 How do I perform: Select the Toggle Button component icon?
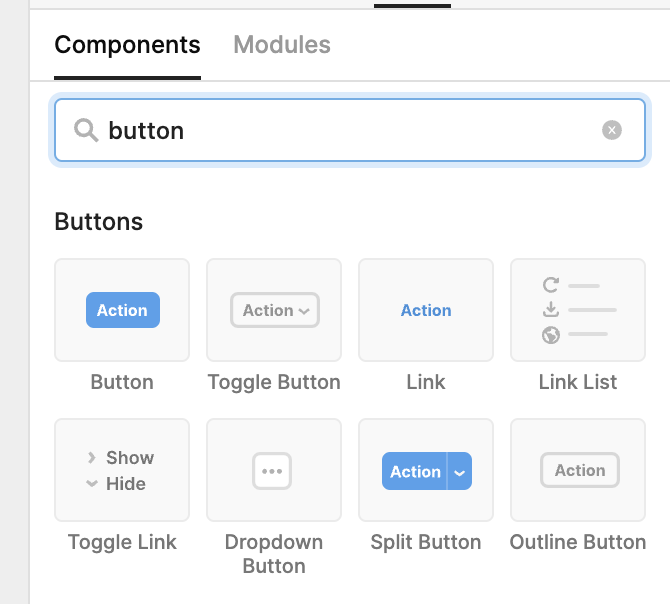coord(274,310)
